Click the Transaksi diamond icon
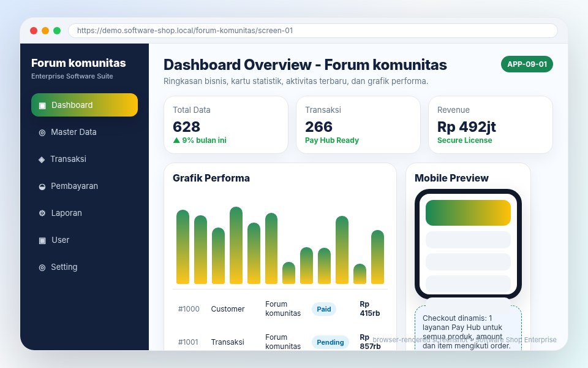 42,159
